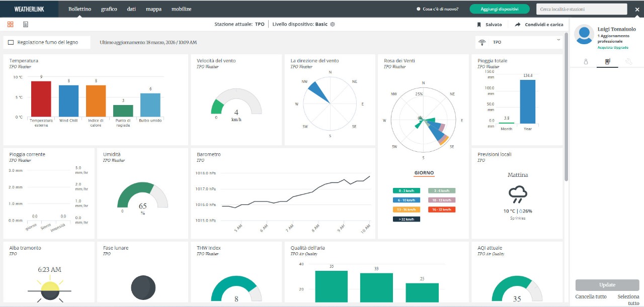Click the Aggiungi dispositivi button

click(x=500, y=9)
